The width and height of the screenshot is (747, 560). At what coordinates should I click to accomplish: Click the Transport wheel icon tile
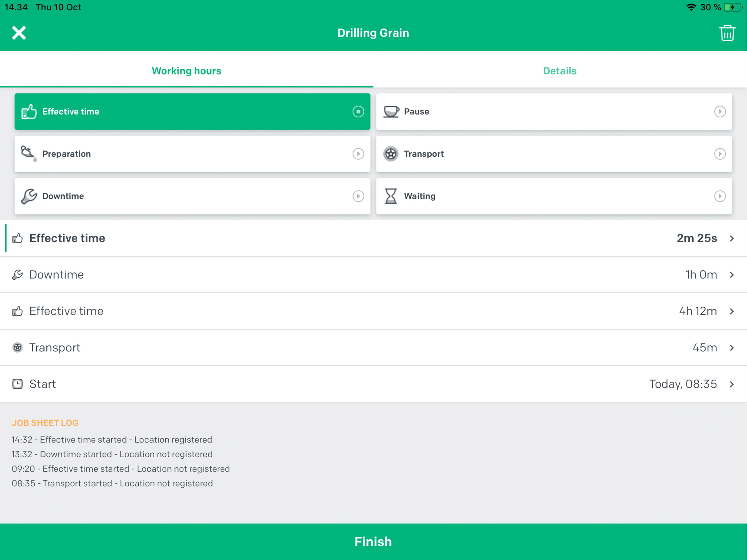click(391, 154)
